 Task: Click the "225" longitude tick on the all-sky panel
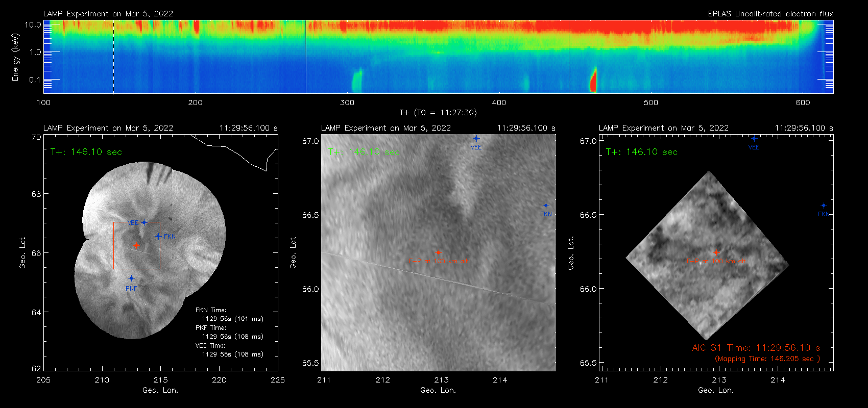tap(278, 380)
